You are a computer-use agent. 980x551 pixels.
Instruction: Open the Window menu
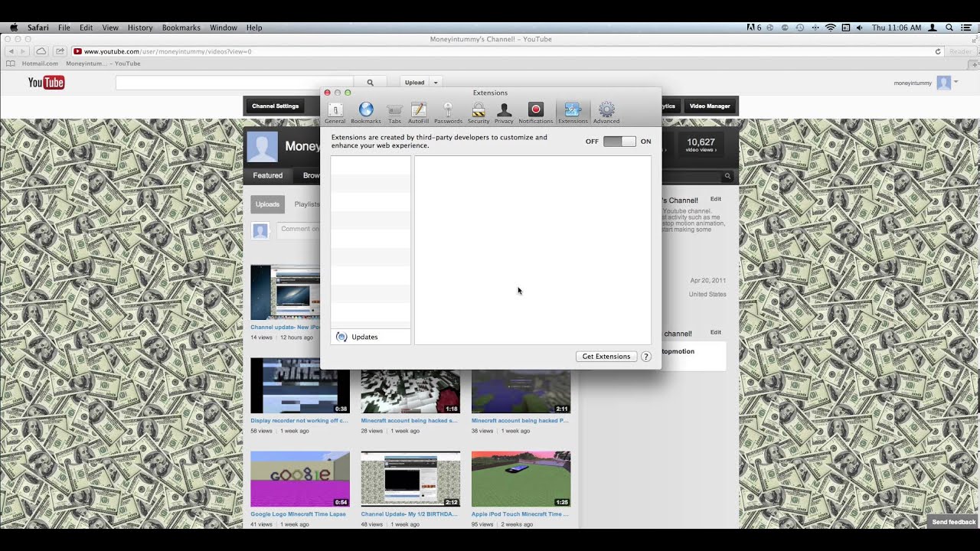coord(224,28)
